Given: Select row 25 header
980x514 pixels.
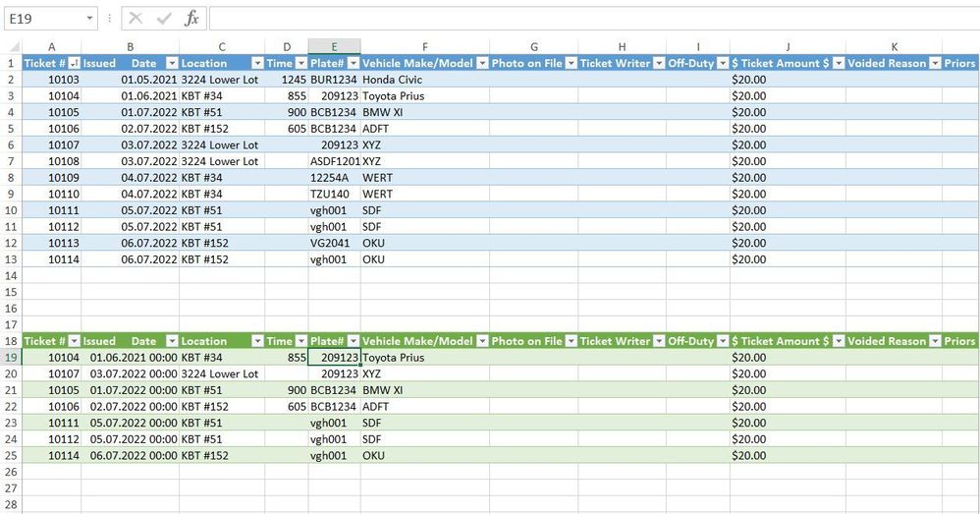Looking at the screenshot, I should [11, 455].
